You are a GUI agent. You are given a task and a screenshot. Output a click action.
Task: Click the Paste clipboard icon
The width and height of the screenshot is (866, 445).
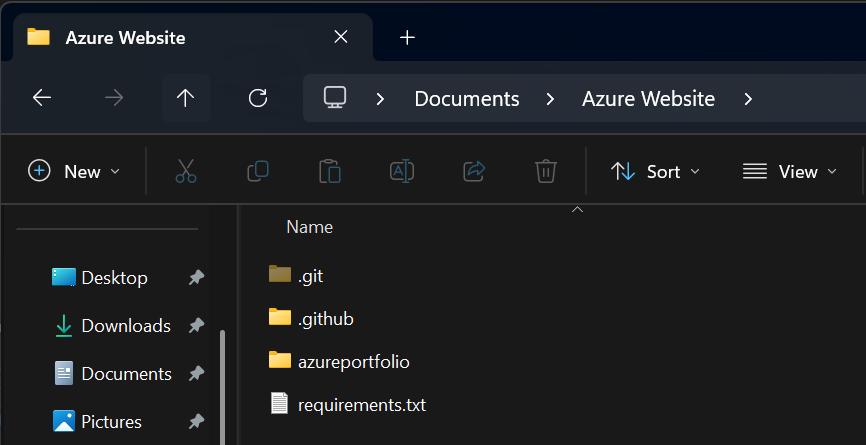point(330,171)
